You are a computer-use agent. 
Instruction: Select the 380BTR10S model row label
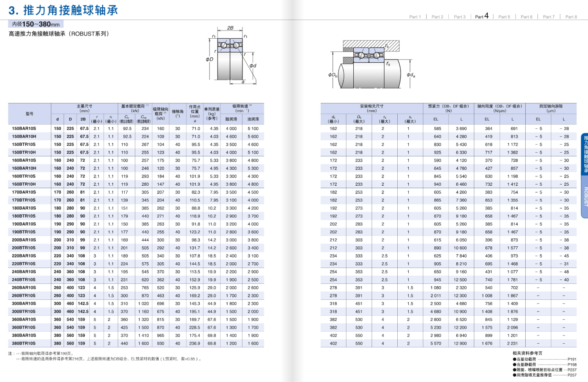click(x=24, y=343)
